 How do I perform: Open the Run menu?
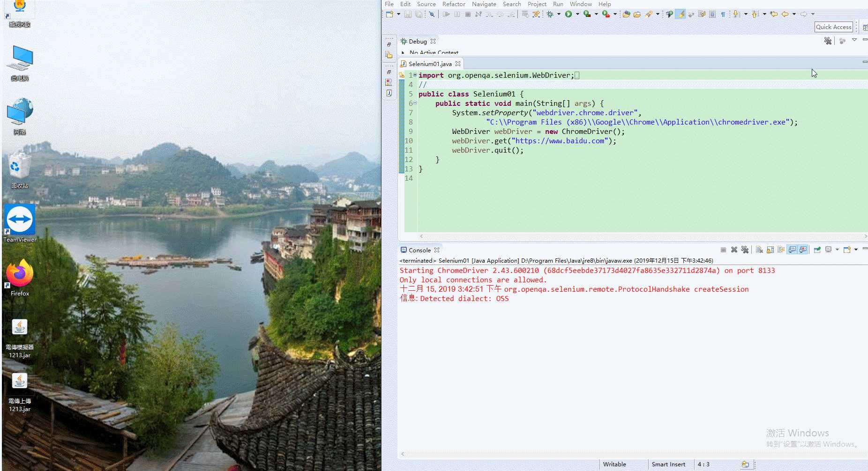[558, 4]
